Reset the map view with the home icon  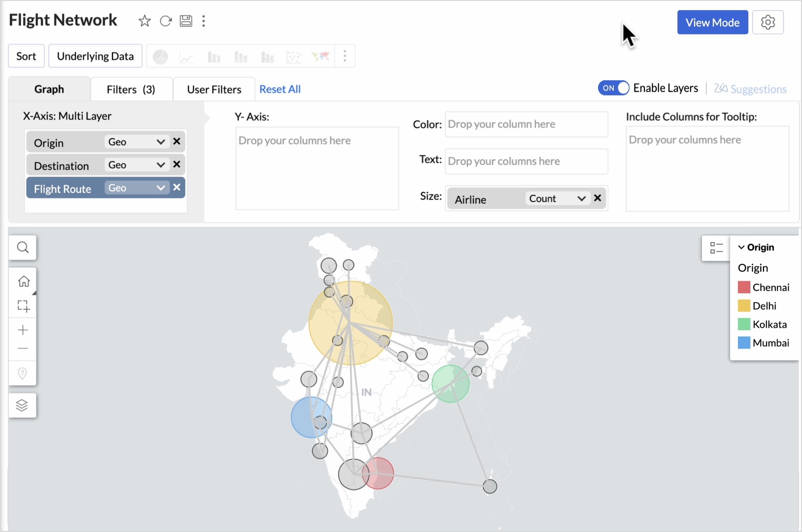[x=23, y=281]
